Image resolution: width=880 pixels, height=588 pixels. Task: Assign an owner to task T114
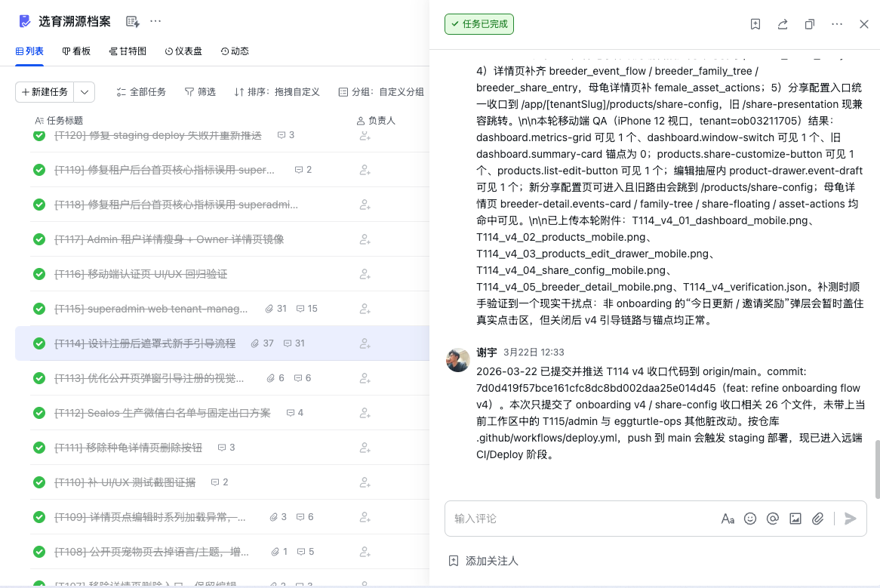click(365, 343)
